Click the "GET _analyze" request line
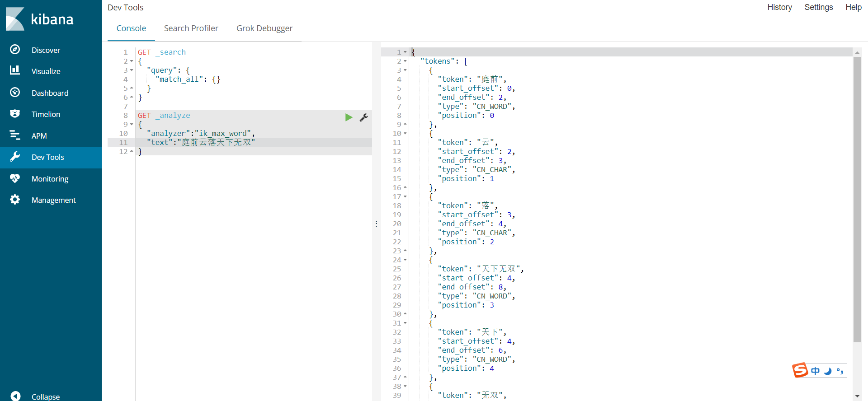Image resolution: width=868 pixels, height=401 pixels. pyautogui.click(x=164, y=116)
